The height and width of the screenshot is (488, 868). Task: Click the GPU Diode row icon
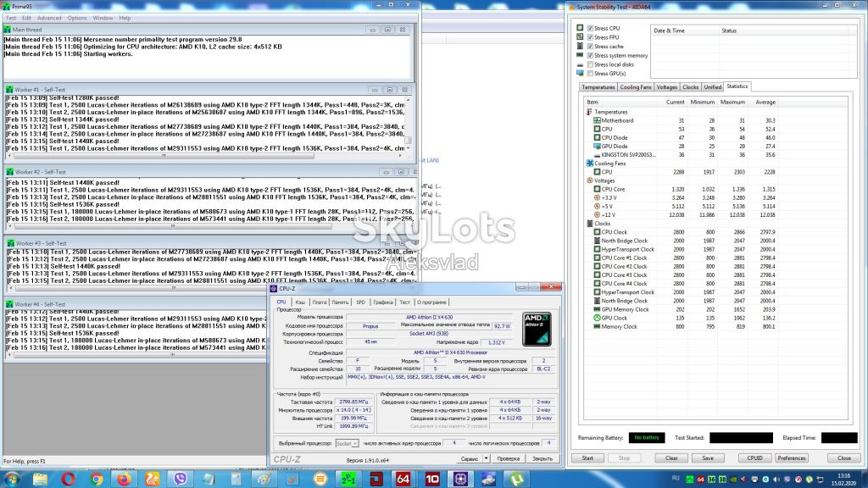[597, 146]
